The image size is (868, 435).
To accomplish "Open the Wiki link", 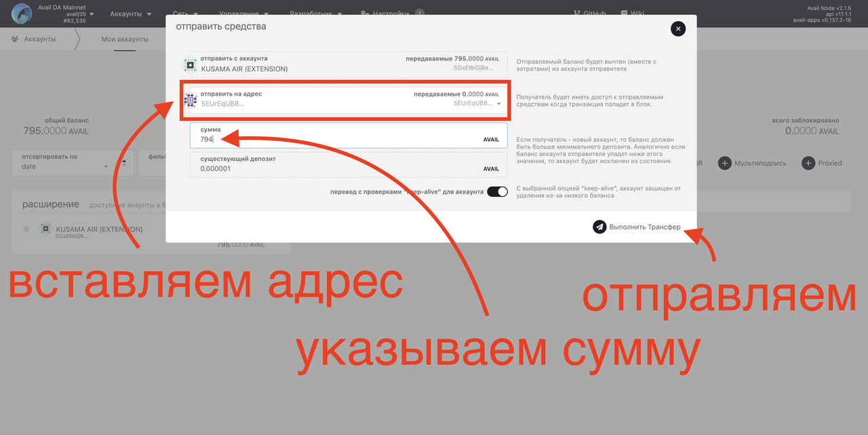I will (x=632, y=14).
